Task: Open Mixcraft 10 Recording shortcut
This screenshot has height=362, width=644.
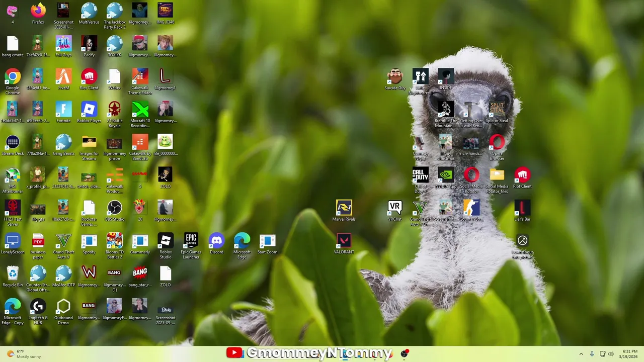Action: click(140, 115)
